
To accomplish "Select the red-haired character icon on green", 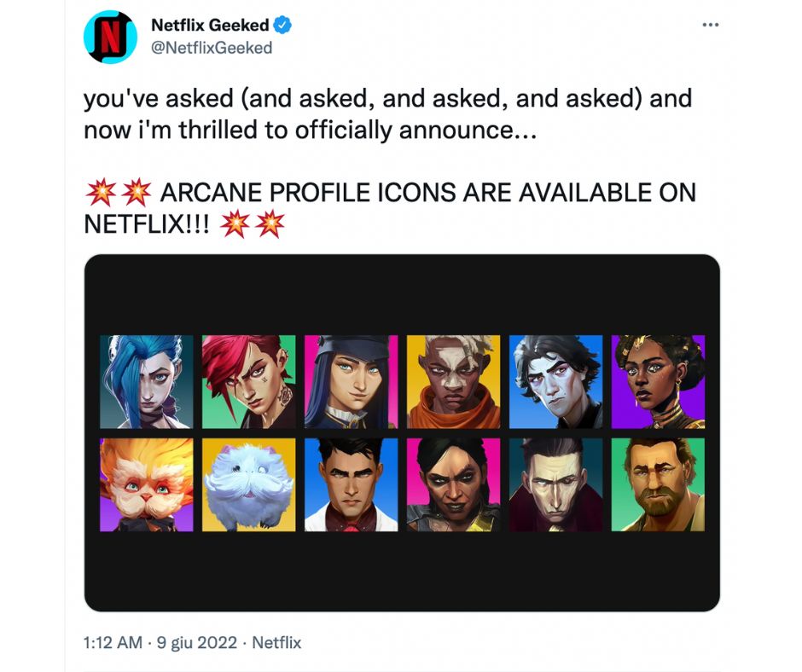I will [x=248, y=381].
